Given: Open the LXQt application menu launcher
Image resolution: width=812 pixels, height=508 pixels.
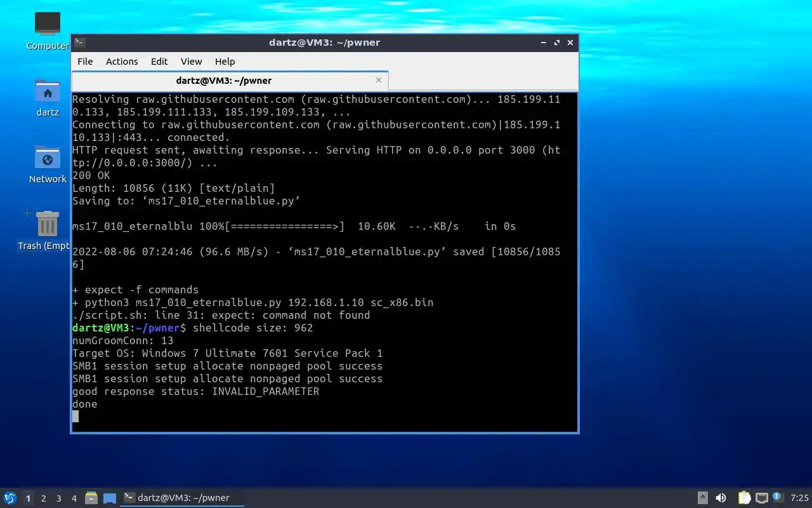Looking at the screenshot, I should point(10,498).
